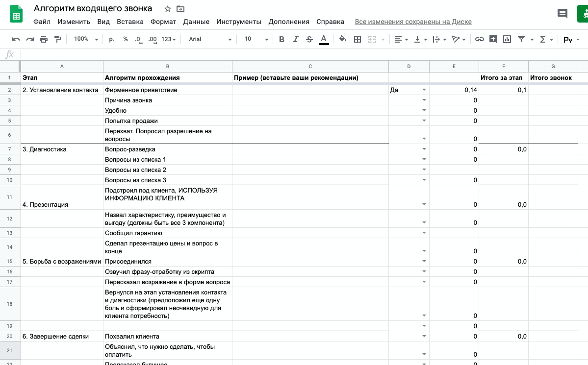Open the Данные menu
Screen dimensions: 588x365
[196, 22]
